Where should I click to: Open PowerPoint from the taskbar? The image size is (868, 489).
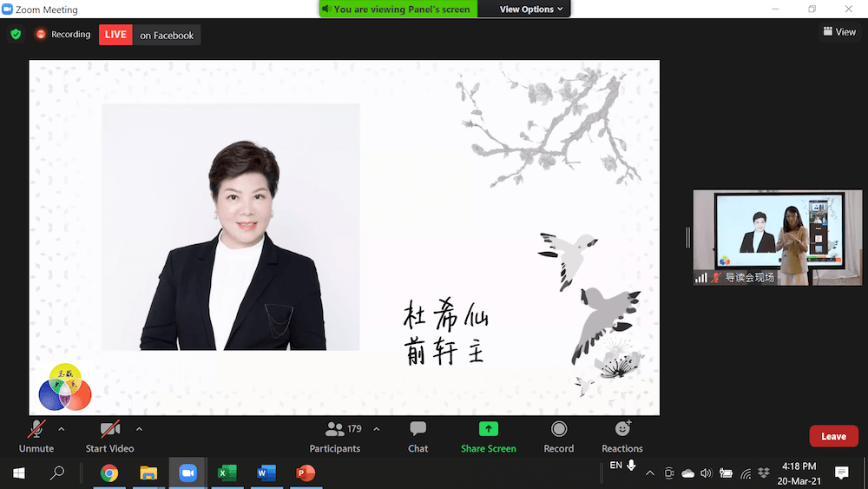pyautogui.click(x=306, y=473)
